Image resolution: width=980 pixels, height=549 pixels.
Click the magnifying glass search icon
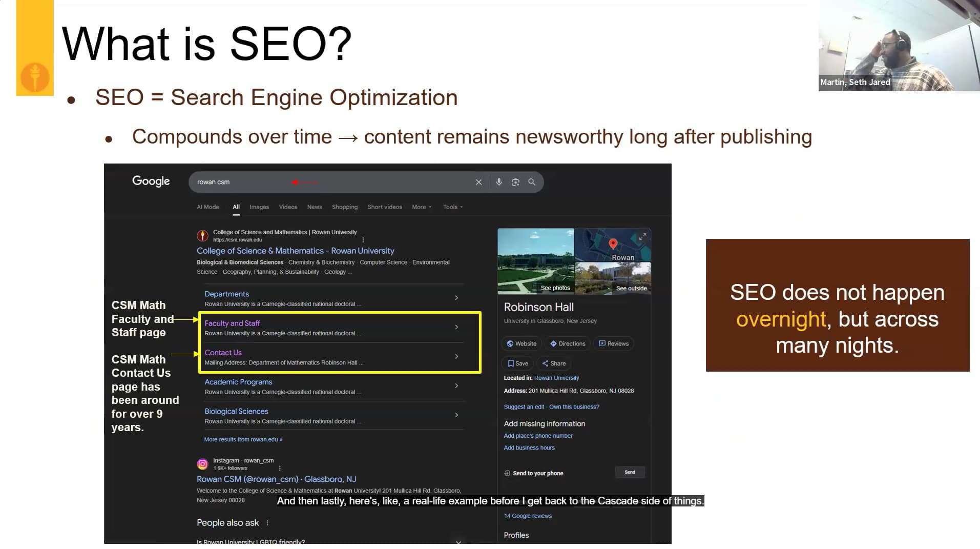point(532,182)
